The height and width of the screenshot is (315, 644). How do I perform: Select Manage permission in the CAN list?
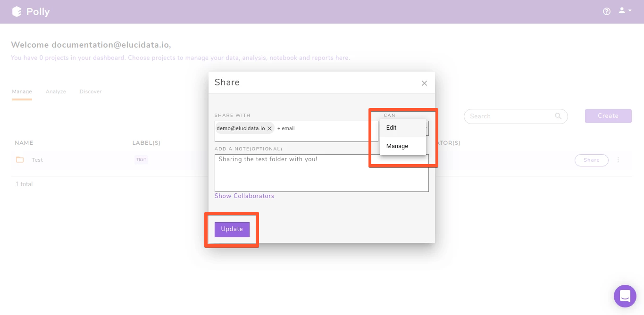click(396, 146)
